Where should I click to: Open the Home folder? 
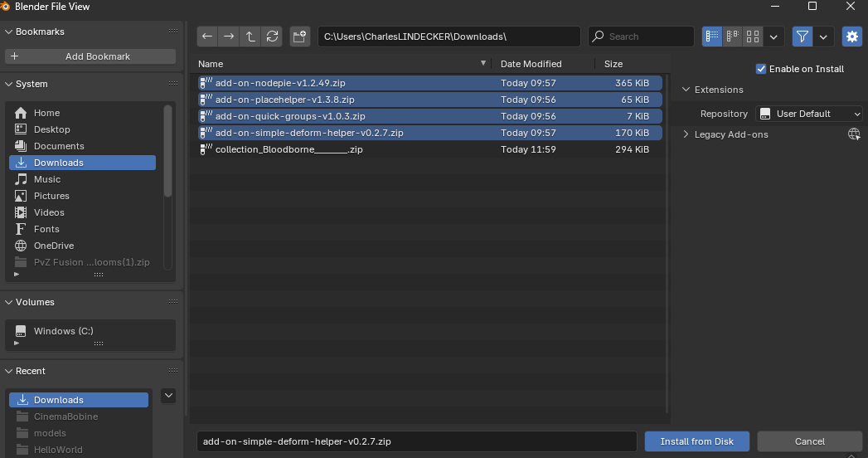(x=82, y=113)
